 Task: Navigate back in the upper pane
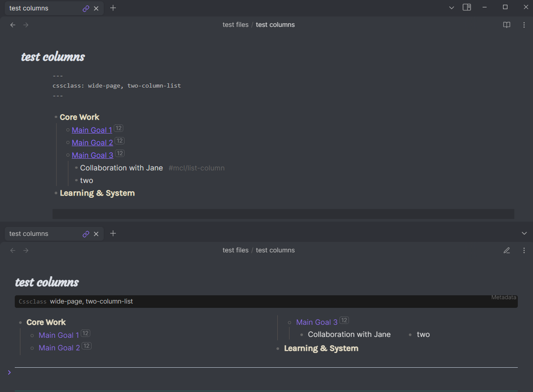point(13,25)
